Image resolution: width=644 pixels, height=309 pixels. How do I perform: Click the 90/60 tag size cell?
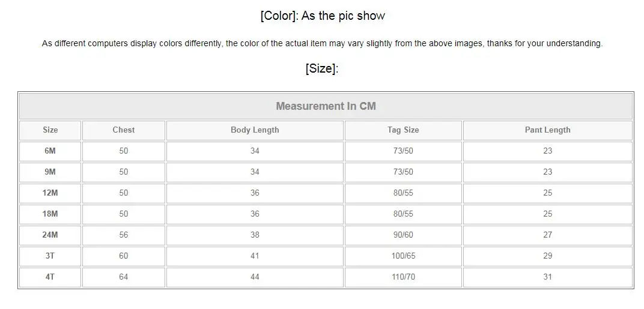[403, 235]
